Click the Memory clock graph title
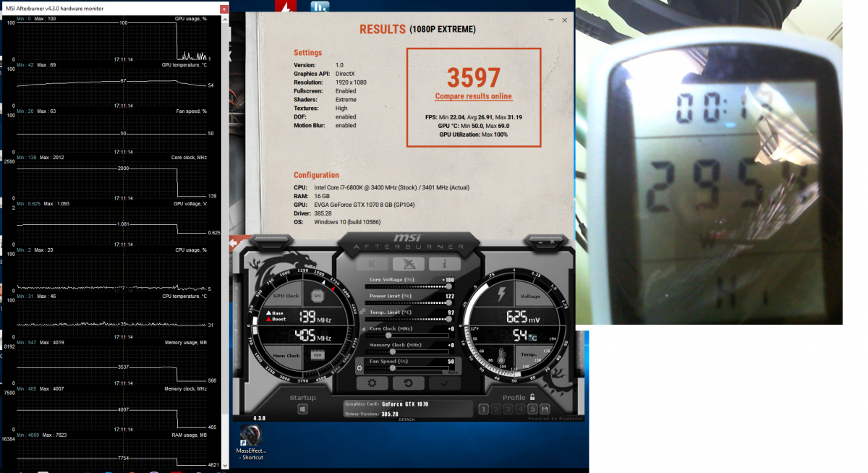 (186, 389)
